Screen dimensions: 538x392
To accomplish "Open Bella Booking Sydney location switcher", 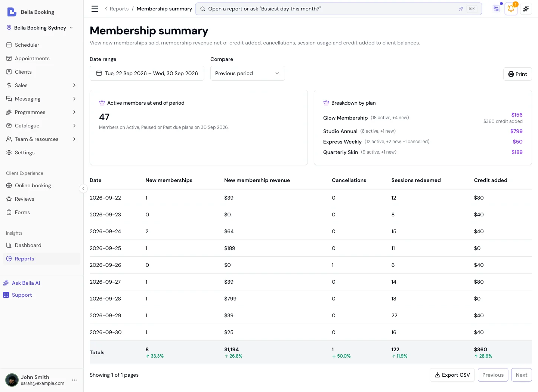I will click(40, 28).
